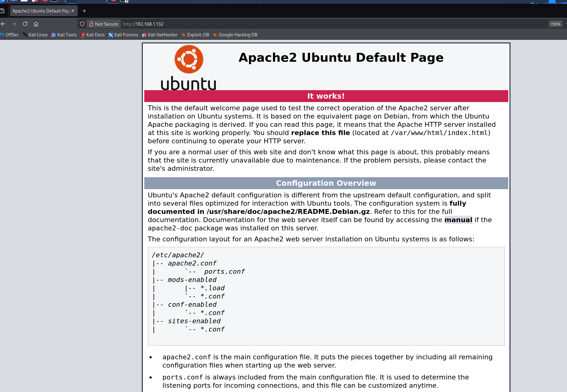This screenshot has width=567, height=392.
Task: Open the browser home page
Action: 36,24
